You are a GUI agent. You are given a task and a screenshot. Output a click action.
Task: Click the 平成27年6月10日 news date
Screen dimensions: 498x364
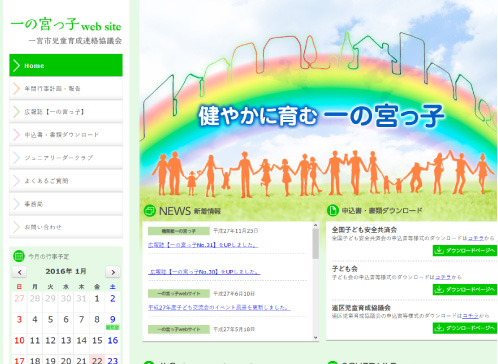click(x=234, y=294)
